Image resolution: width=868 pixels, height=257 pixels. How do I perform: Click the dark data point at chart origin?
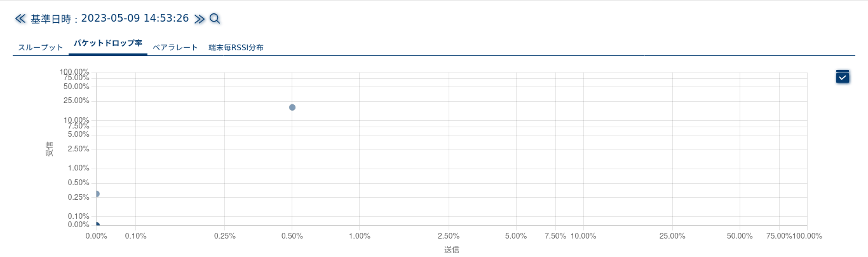tap(97, 225)
